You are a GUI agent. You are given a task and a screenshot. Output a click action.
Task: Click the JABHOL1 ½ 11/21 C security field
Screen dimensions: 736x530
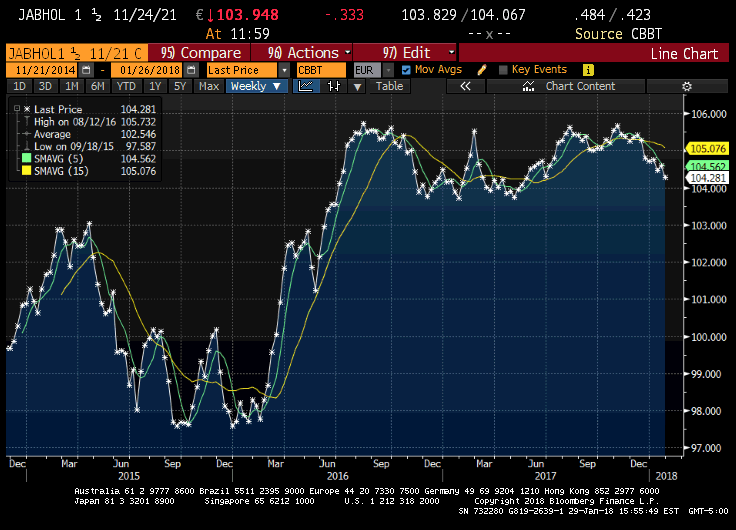(77, 53)
